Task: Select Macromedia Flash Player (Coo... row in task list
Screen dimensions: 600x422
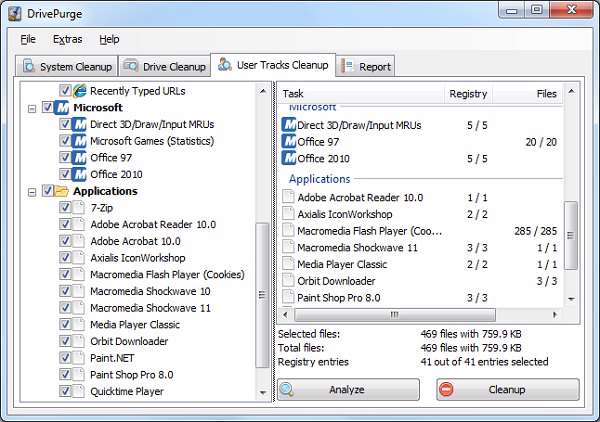Action: [x=421, y=231]
